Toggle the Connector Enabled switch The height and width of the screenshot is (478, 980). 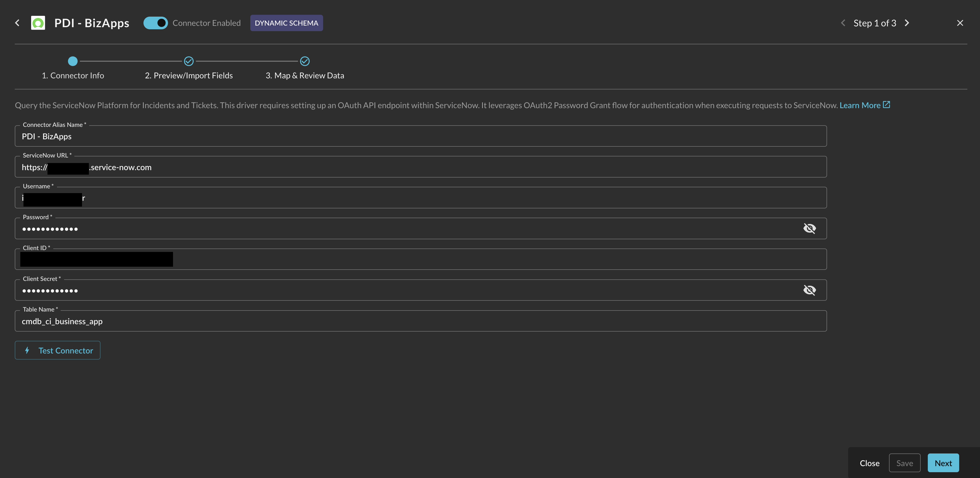tap(156, 23)
